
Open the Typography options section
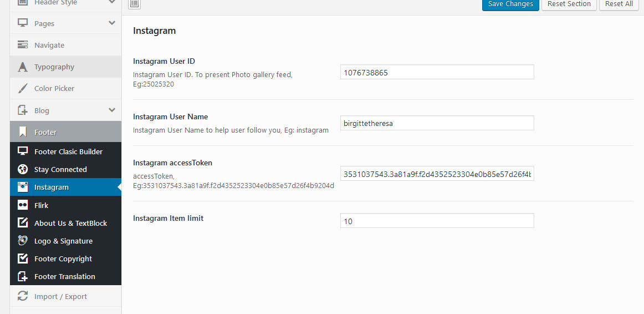click(66, 67)
